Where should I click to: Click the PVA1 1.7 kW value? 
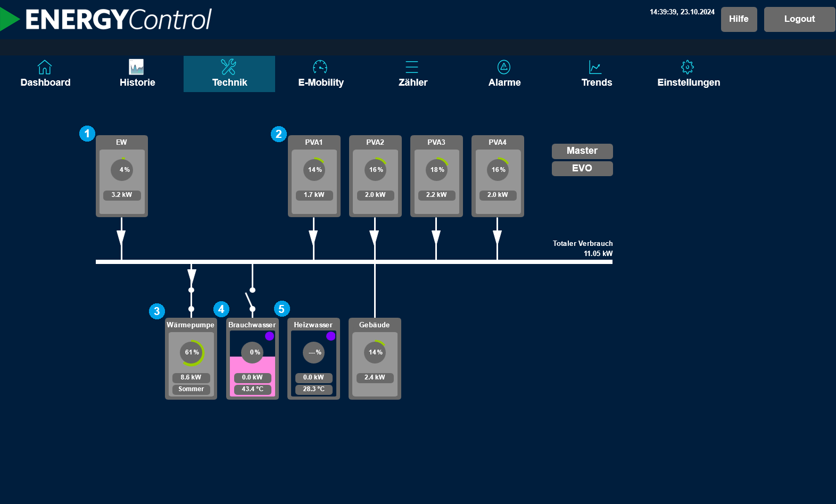click(x=314, y=195)
